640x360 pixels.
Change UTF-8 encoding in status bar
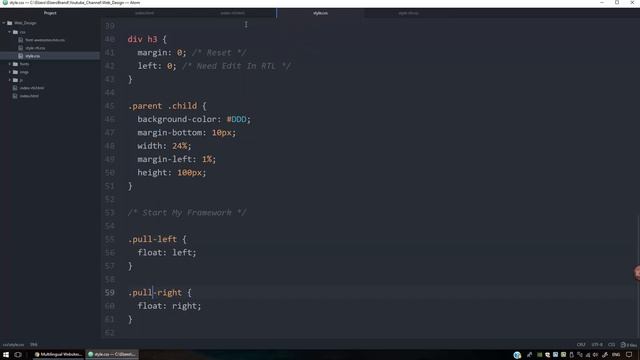coord(597,345)
